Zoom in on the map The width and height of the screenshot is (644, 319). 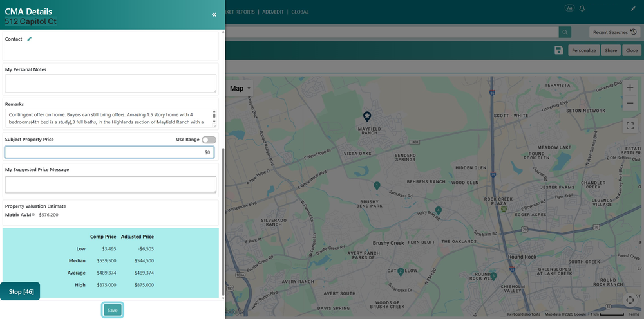click(x=630, y=87)
